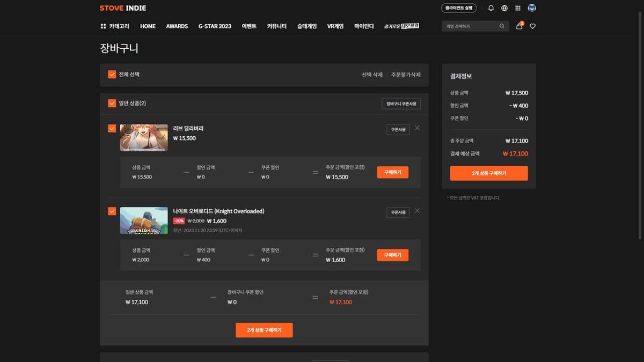This screenshot has width=644, height=362.
Task: Click 2개 상품 구매하기 below the cart list
Action: point(264,330)
